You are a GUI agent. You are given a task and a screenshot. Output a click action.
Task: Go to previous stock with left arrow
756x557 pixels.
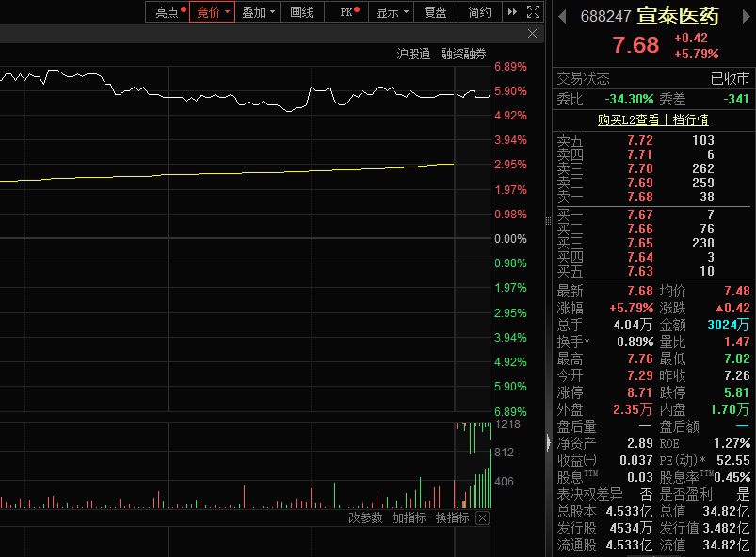click(x=562, y=17)
